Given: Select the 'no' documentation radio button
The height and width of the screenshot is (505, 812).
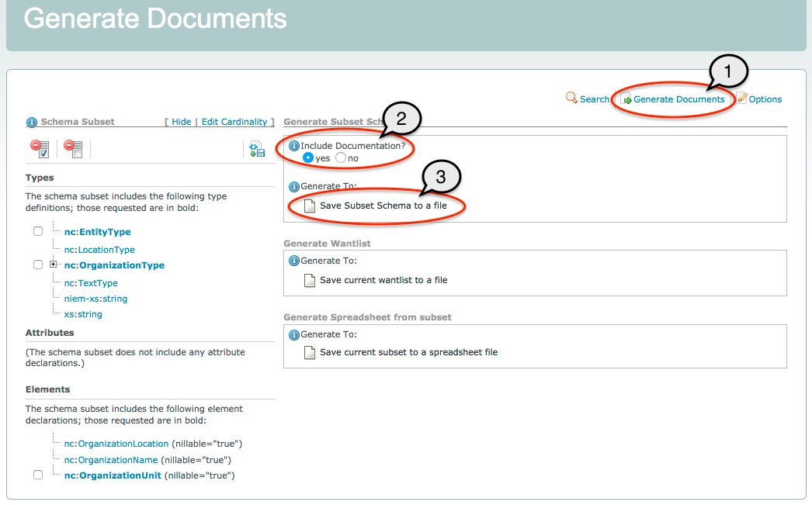Looking at the screenshot, I should point(341,158).
